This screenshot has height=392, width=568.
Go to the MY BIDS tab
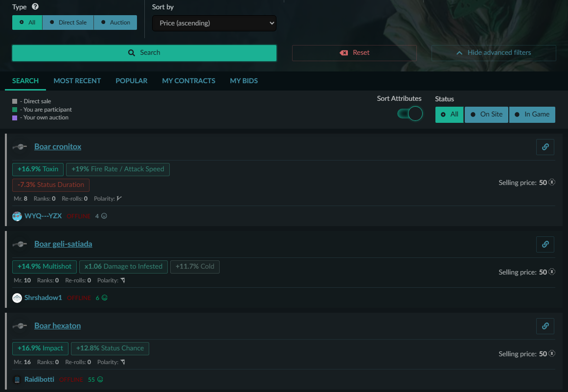(x=244, y=81)
